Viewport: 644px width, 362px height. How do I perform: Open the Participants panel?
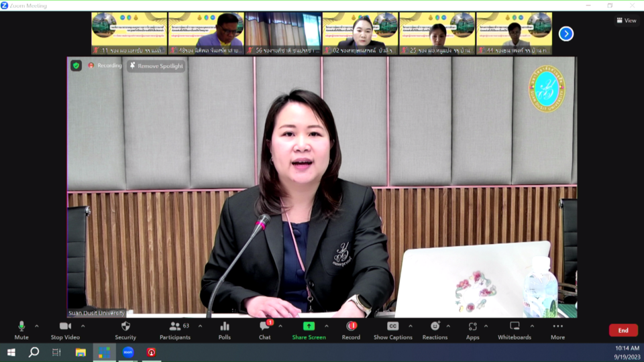[175, 330]
